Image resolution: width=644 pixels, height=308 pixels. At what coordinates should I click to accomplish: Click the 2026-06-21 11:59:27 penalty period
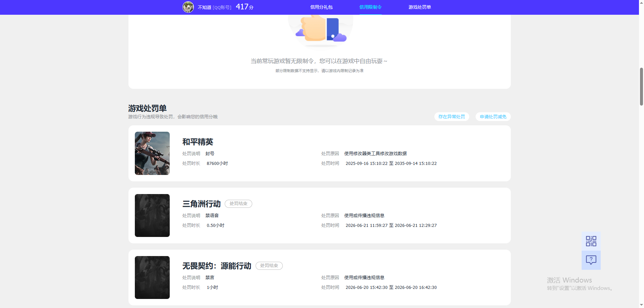(391, 226)
